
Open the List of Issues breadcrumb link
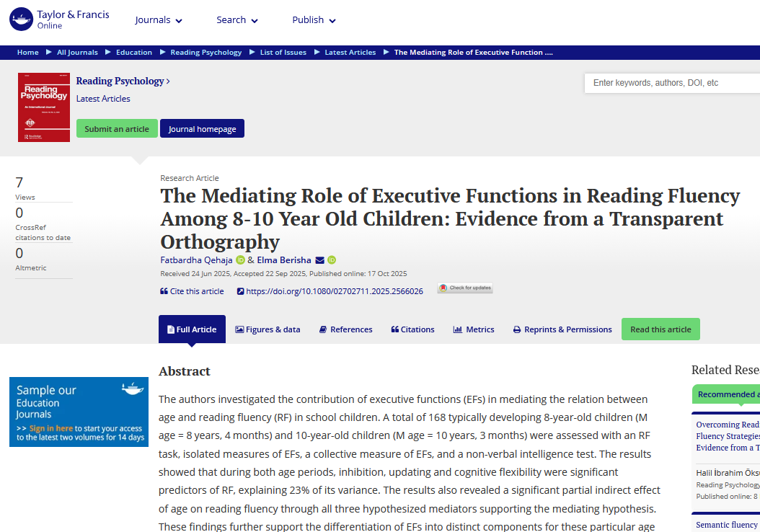click(x=283, y=53)
